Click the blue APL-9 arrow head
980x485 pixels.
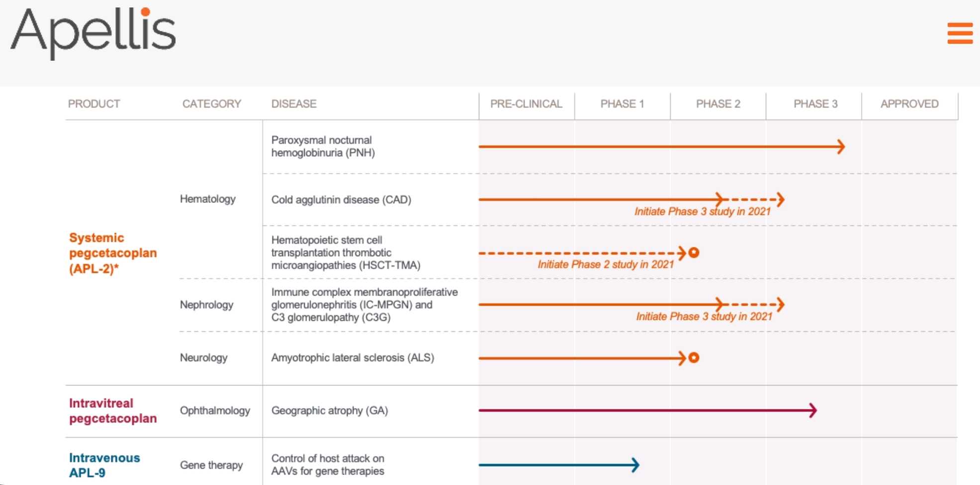(635, 465)
